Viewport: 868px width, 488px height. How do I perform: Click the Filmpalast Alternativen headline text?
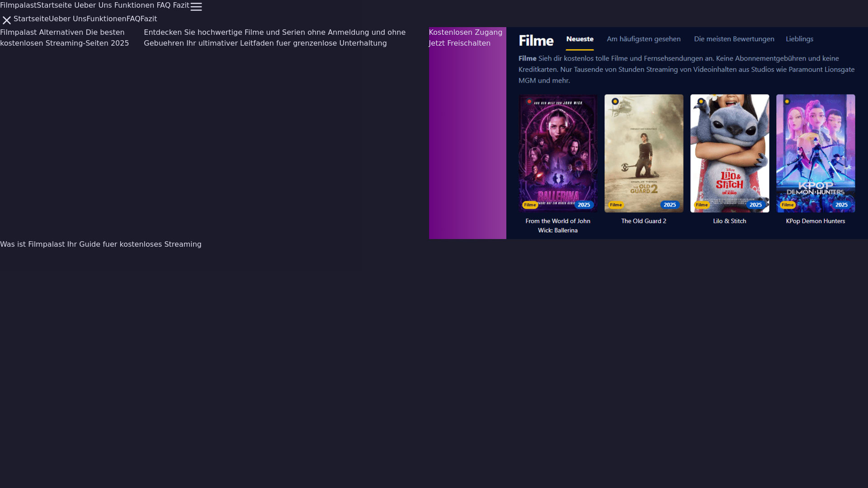tap(65, 38)
